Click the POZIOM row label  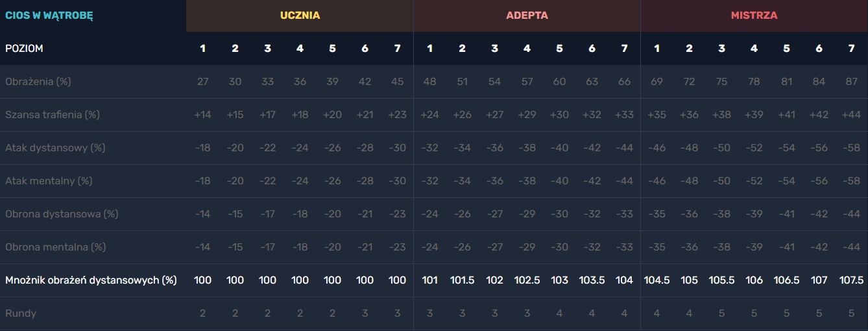pos(24,49)
